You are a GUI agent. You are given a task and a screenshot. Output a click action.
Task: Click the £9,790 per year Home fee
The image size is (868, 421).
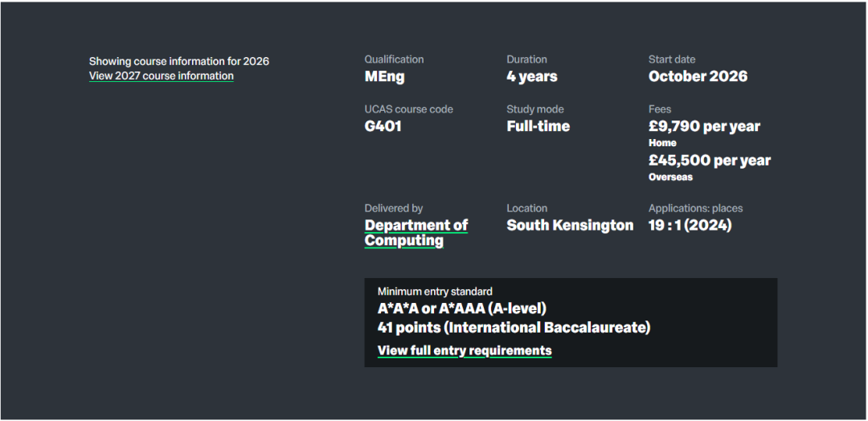pos(704,127)
